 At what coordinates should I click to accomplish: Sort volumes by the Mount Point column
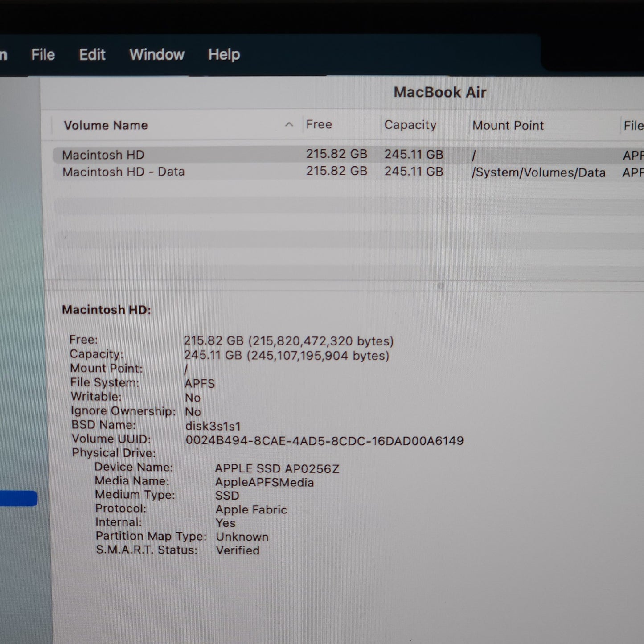coord(508,125)
